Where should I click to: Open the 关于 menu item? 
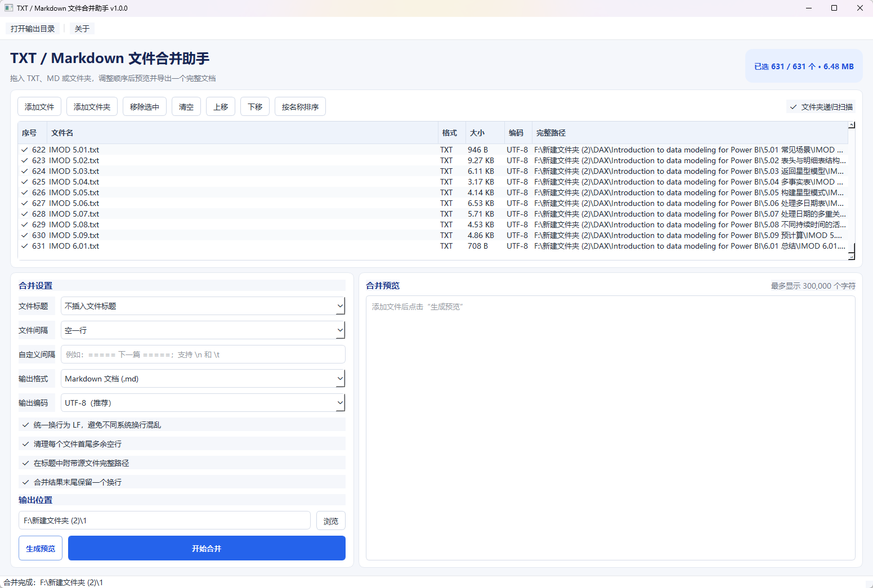pos(82,29)
